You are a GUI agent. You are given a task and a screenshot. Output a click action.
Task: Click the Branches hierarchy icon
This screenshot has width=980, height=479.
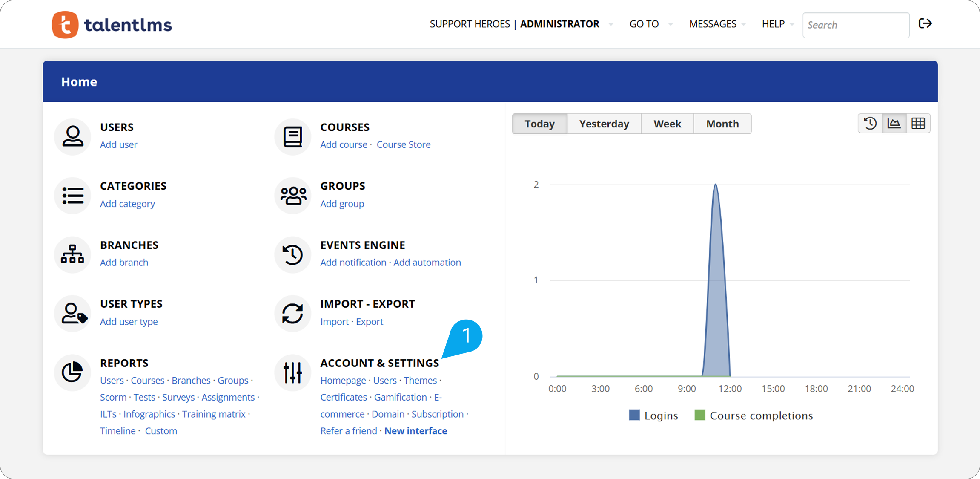click(x=73, y=254)
